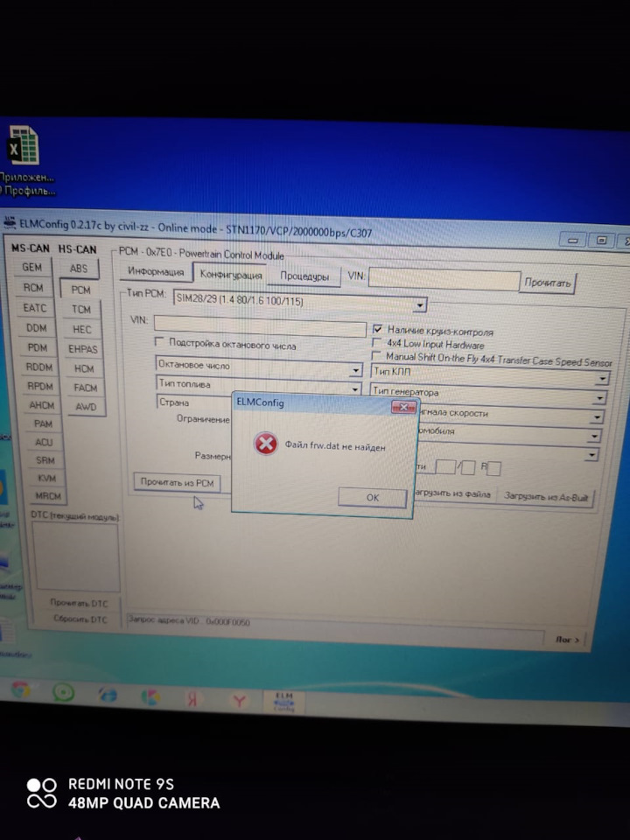
Task: Enable 4x4 Low Input Hardware checkbox
Action: pyautogui.click(x=377, y=343)
